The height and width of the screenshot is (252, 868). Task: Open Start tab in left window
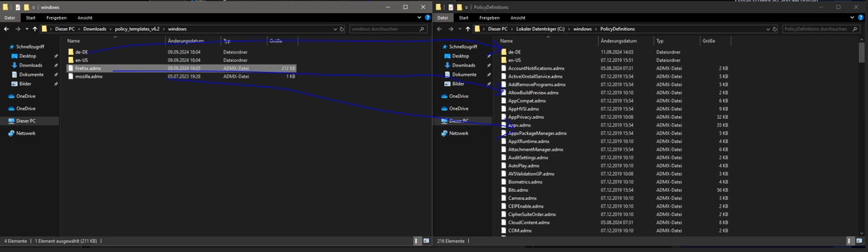point(31,18)
